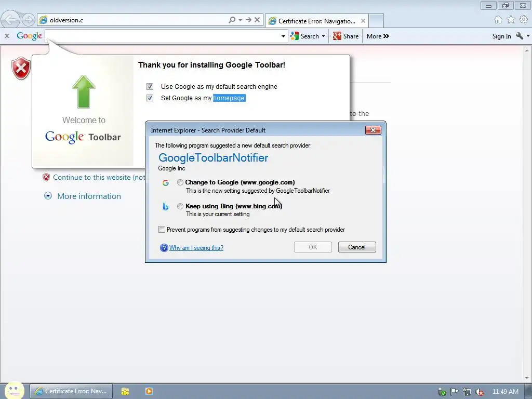This screenshot has height=399, width=532.
Task: Click the page scrollbar down arrow
Action: coord(527,378)
